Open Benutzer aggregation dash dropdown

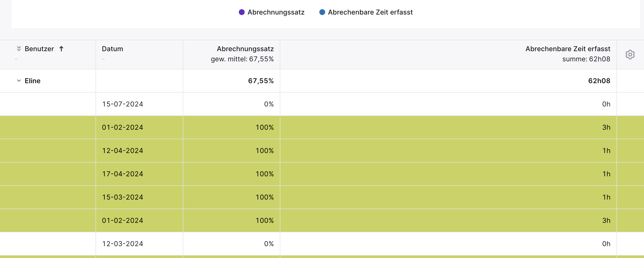pyautogui.click(x=16, y=59)
